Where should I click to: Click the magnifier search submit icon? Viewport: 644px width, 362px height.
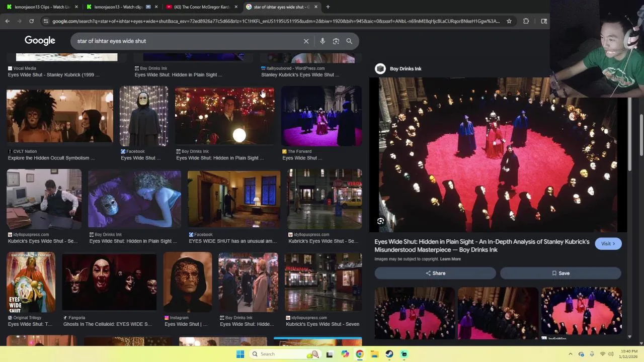click(349, 41)
